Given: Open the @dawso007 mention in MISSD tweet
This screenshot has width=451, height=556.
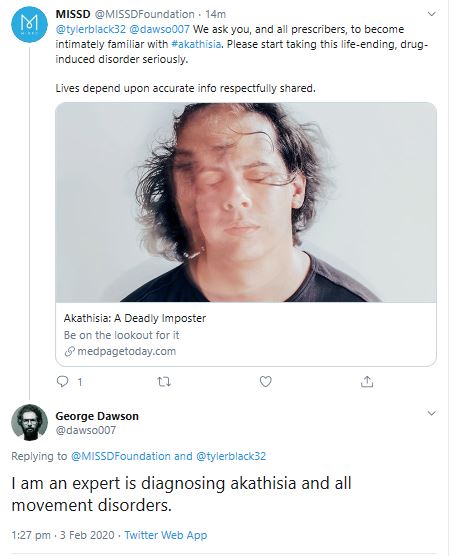Looking at the screenshot, I should [x=160, y=29].
